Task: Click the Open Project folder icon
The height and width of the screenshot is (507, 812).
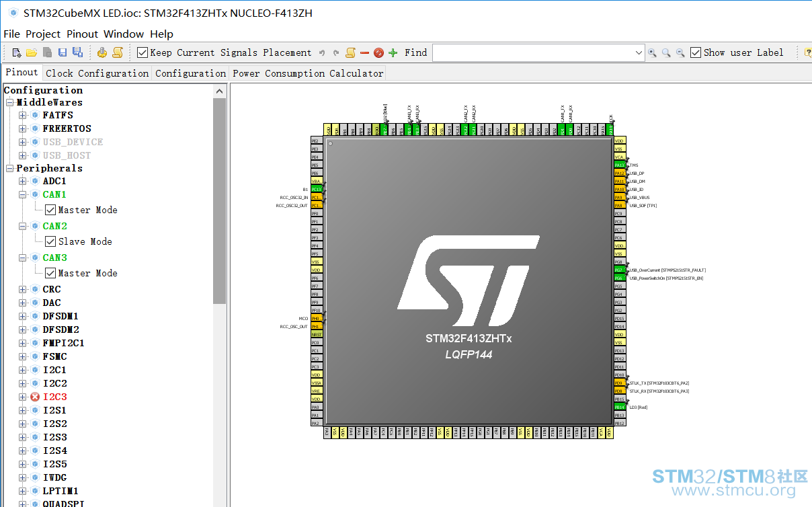Action: 32,52
